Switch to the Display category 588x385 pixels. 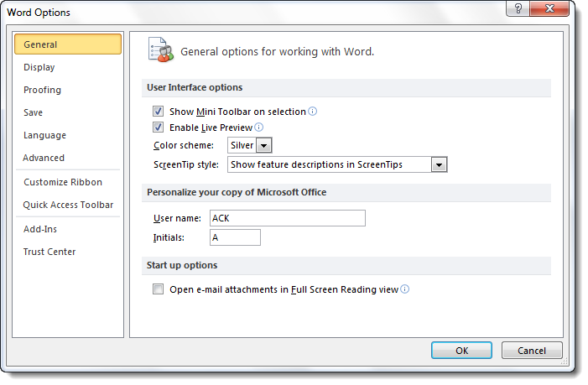pos(39,67)
